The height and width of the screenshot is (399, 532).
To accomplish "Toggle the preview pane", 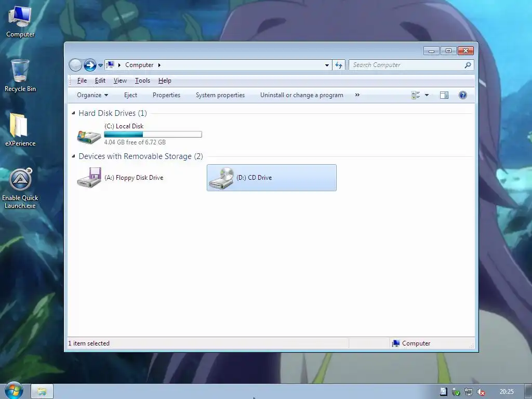I will click(x=444, y=96).
